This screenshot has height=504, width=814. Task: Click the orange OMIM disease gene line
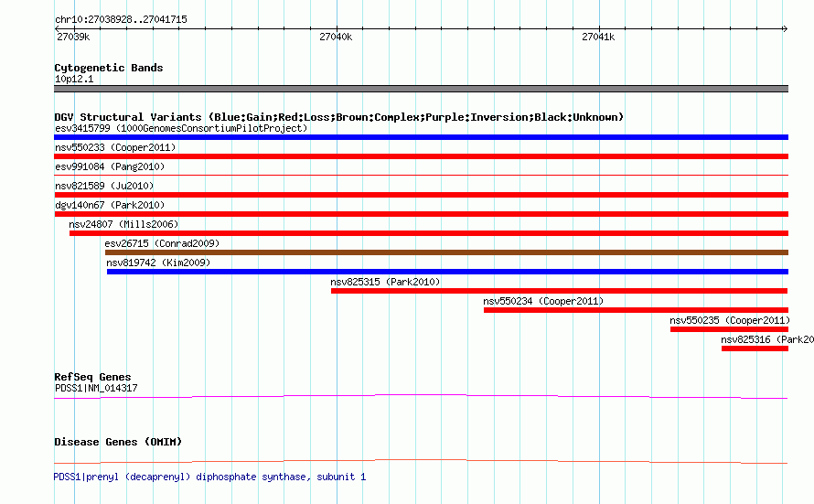click(x=421, y=461)
